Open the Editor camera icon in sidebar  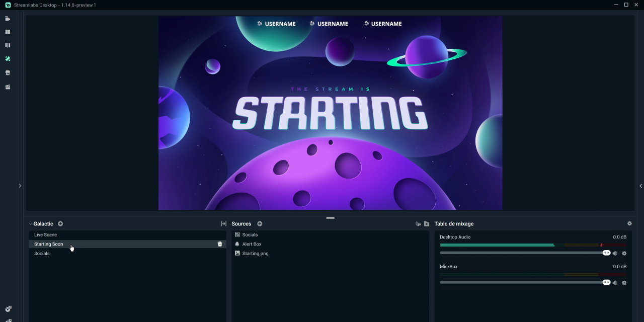[x=8, y=19]
